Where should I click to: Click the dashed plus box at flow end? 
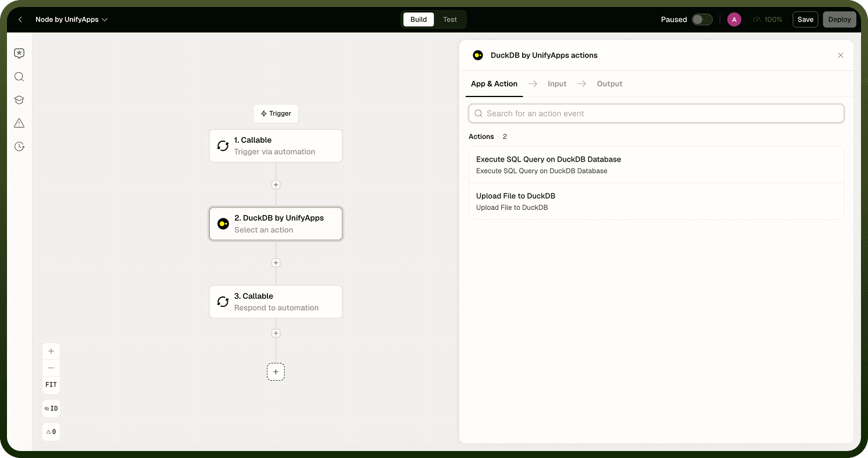[x=276, y=372]
